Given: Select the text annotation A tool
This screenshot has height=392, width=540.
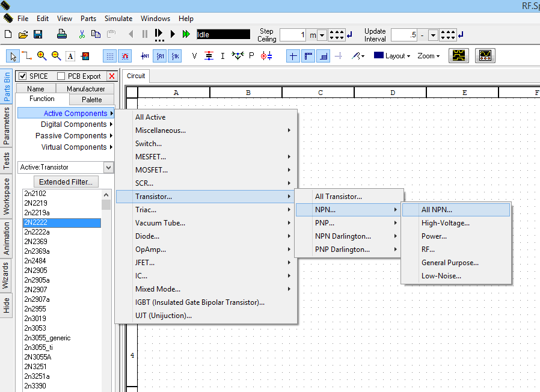Looking at the screenshot, I should [x=70, y=56].
